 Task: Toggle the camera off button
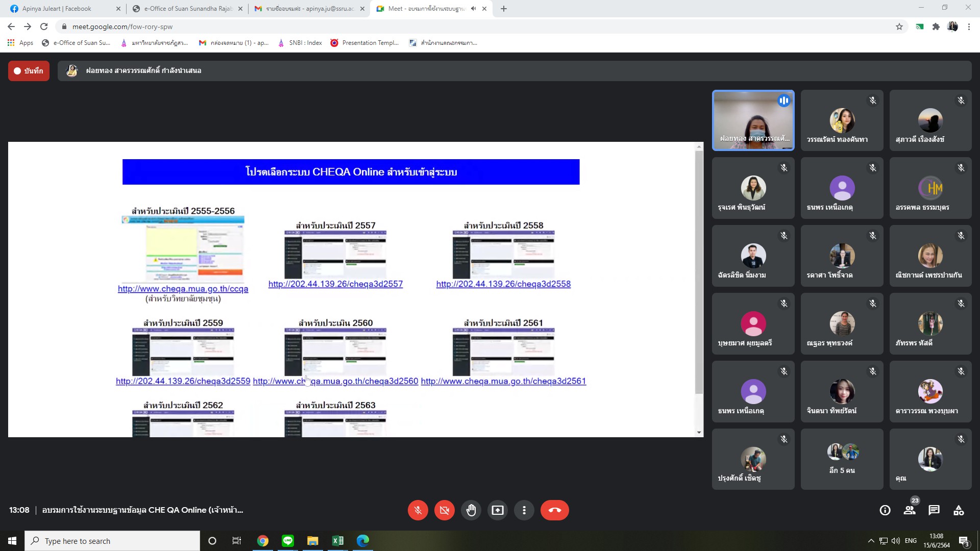444,510
